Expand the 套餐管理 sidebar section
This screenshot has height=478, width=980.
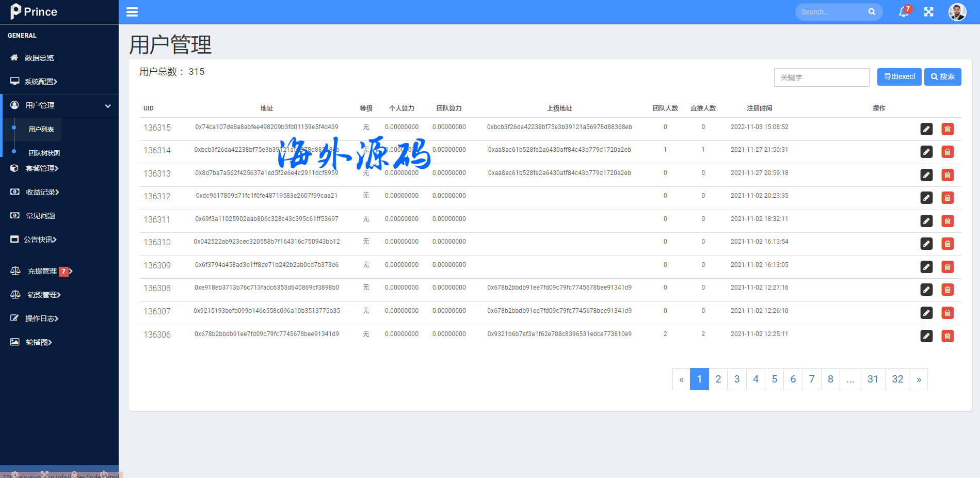(x=42, y=168)
